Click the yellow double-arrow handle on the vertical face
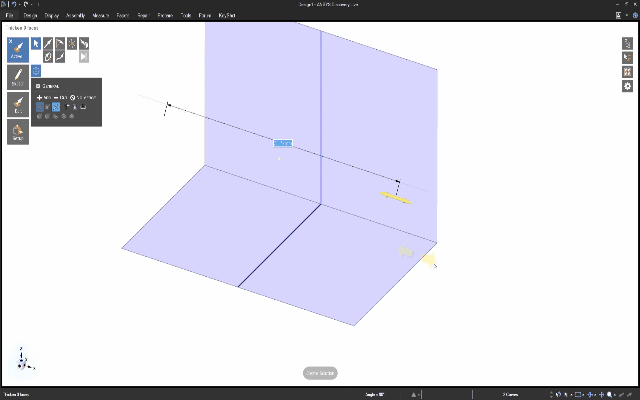The height and width of the screenshot is (400, 640). 396,198
